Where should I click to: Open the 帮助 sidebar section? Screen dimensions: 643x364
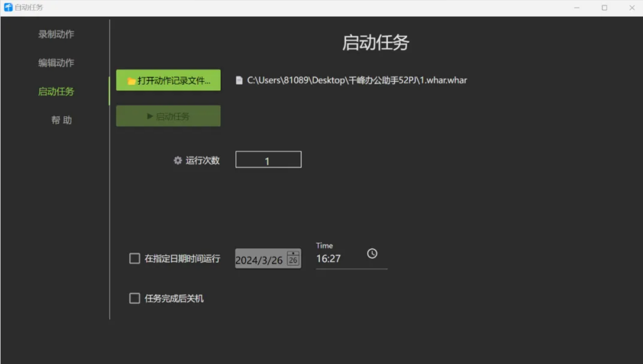61,120
